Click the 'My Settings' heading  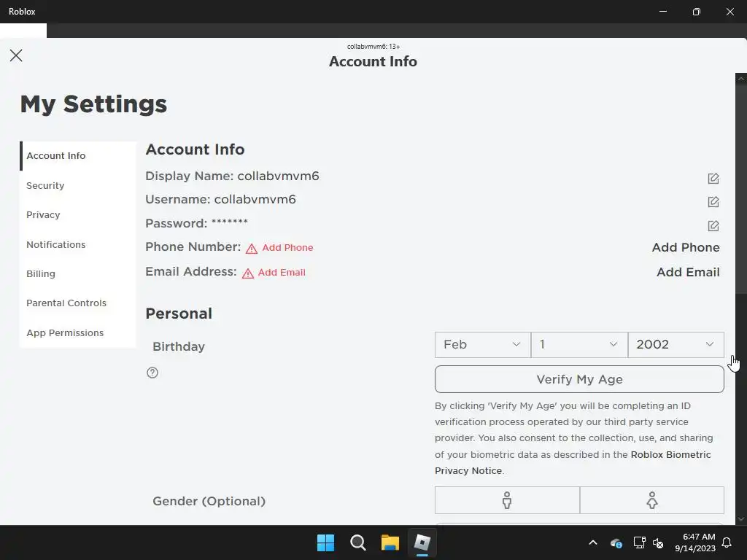click(x=93, y=104)
